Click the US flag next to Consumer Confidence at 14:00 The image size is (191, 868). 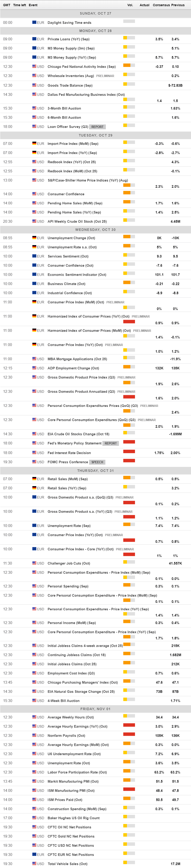pyautogui.click(x=34, y=194)
